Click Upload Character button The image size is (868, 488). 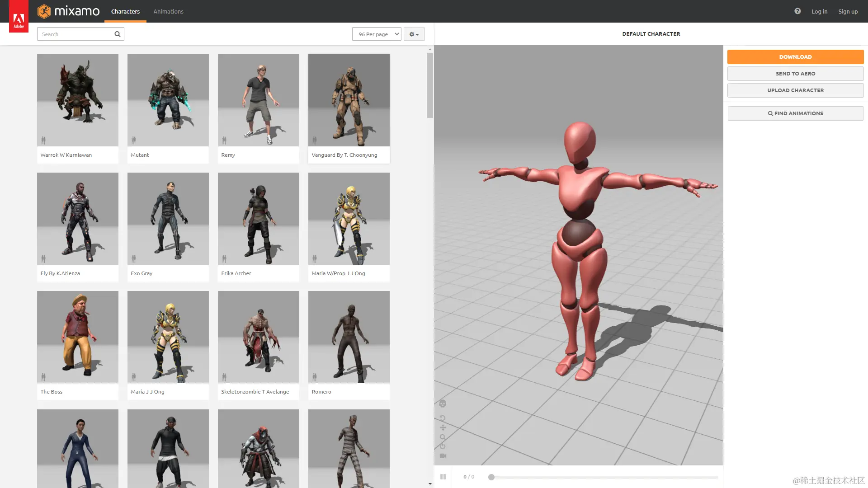tap(795, 90)
